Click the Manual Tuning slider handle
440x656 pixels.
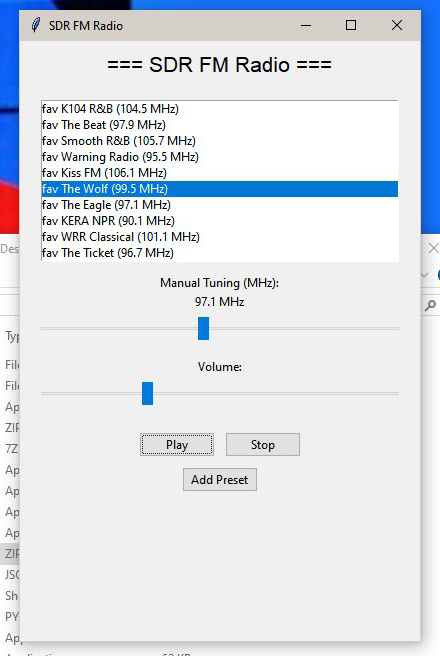coord(203,328)
